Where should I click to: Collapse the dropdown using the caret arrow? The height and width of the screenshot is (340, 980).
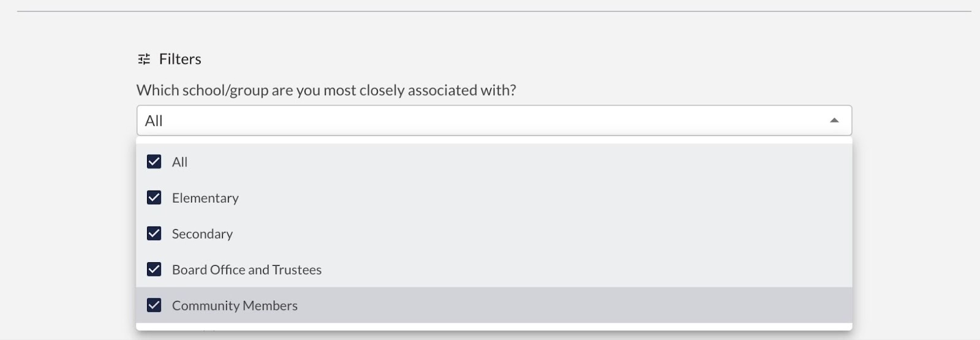pyautogui.click(x=834, y=121)
